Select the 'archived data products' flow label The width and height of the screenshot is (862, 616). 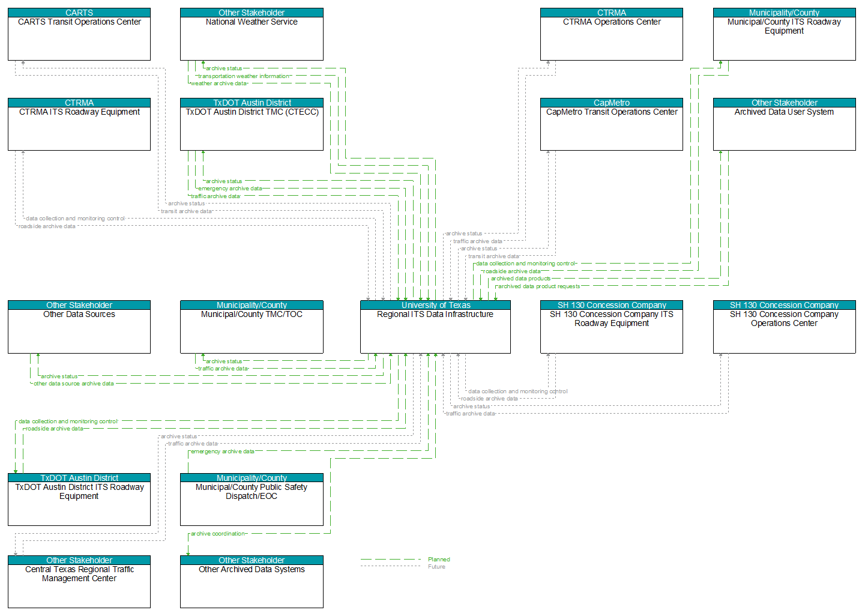pyautogui.click(x=520, y=279)
